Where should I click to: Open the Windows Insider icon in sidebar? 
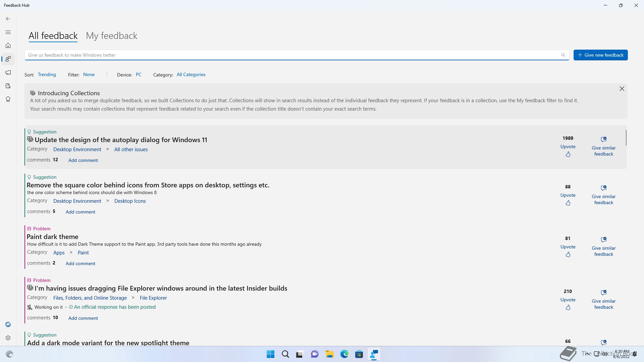[8, 324]
